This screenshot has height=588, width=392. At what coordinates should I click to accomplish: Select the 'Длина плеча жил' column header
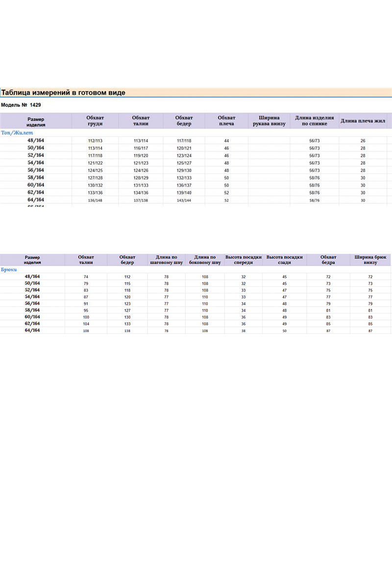(x=363, y=121)
